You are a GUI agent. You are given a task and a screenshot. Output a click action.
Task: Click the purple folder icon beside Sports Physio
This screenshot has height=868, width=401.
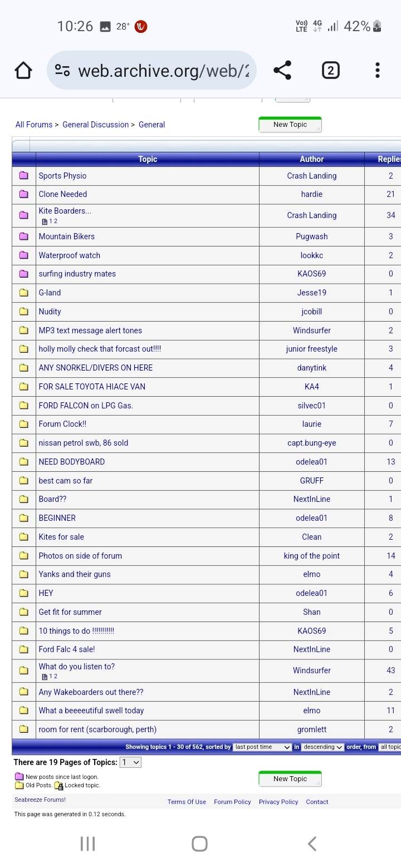(23, 175)
